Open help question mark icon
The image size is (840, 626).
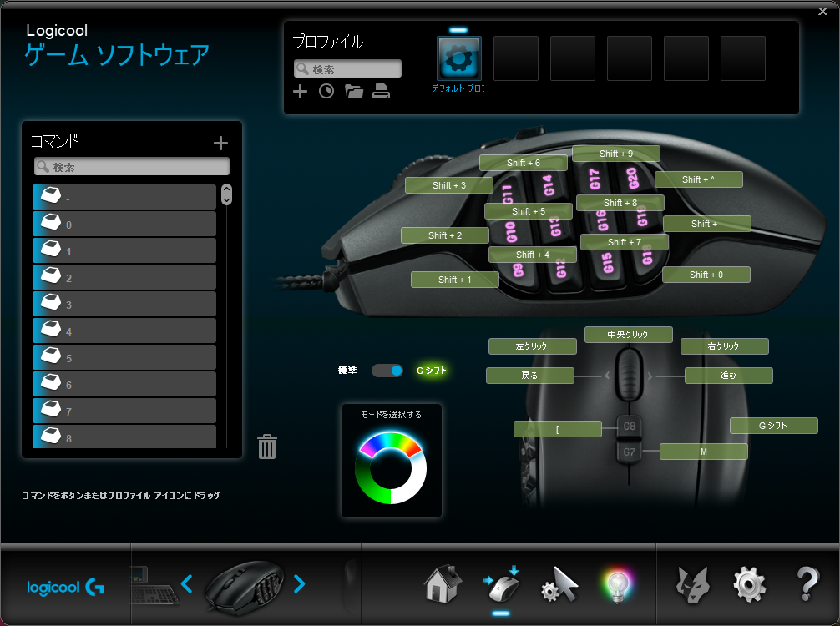[x=807, y=584]
